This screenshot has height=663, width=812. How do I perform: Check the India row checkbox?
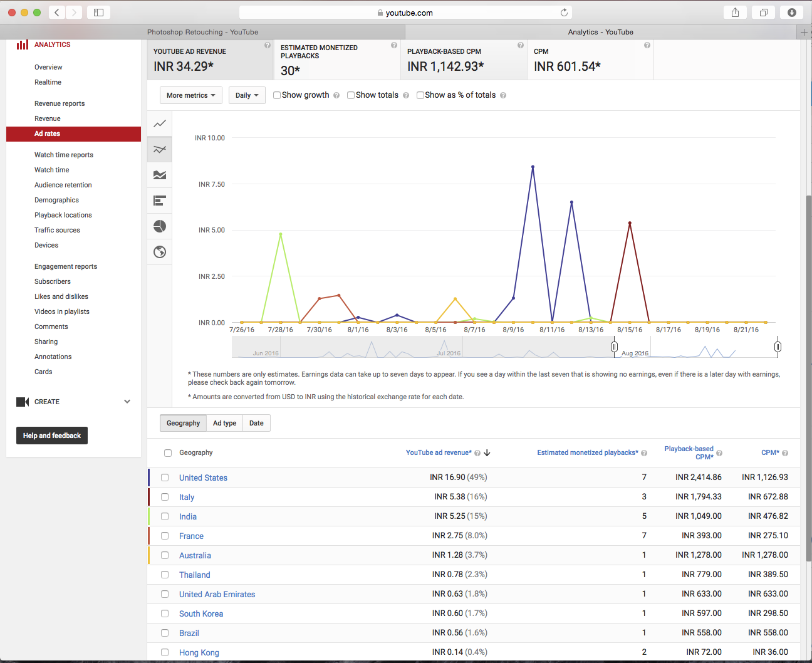coord(165,516)
